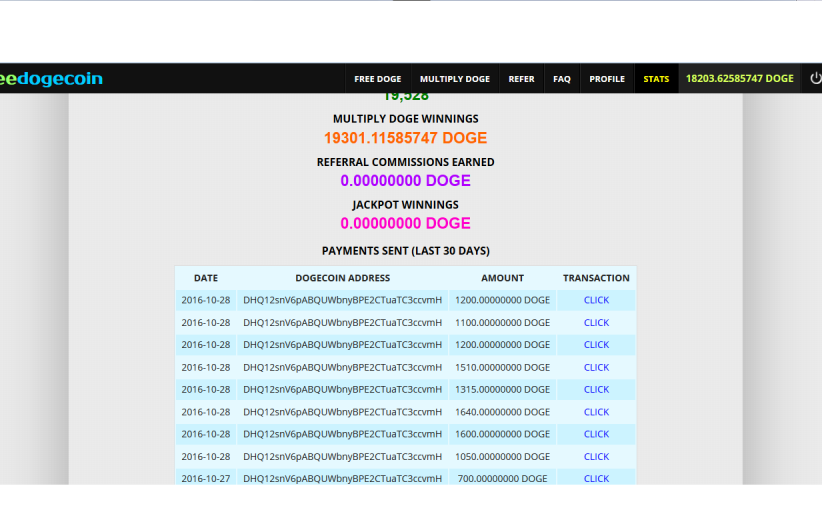822x512 pixels.
Task: Open transaction for 2016-10-27 700 DOGE payment
Action: 596,478
